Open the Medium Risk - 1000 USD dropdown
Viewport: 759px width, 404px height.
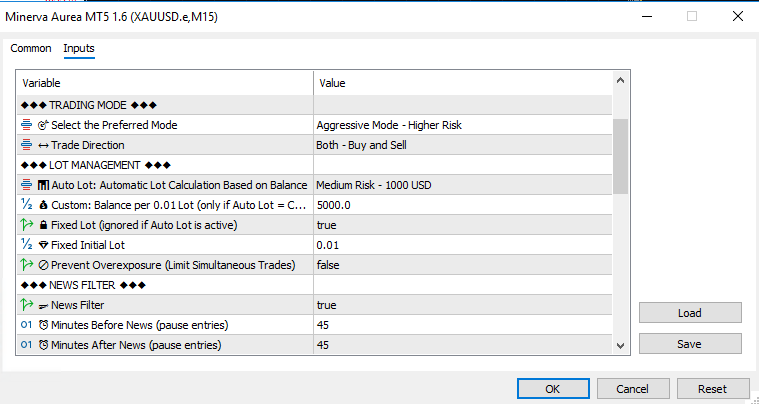461,185
